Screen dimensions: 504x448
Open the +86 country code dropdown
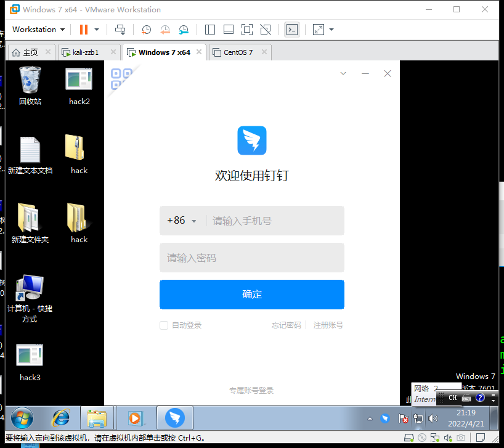tap(182, 221)
